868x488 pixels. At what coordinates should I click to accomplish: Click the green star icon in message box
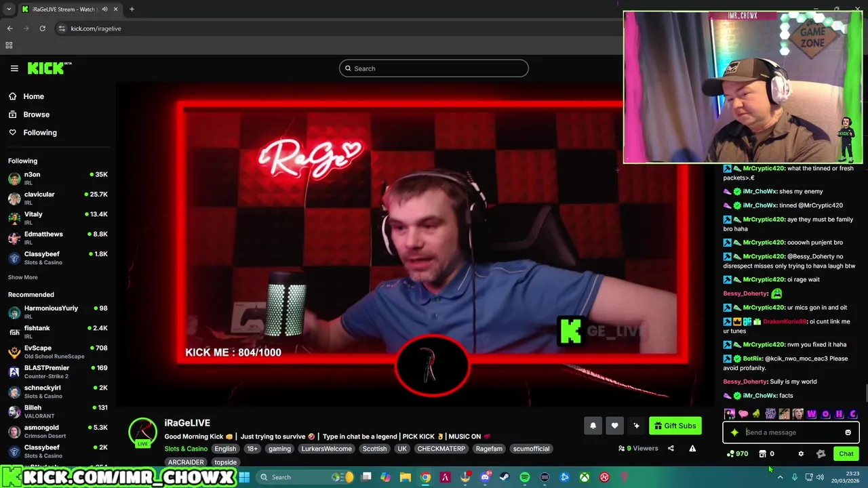pos(734,432)
